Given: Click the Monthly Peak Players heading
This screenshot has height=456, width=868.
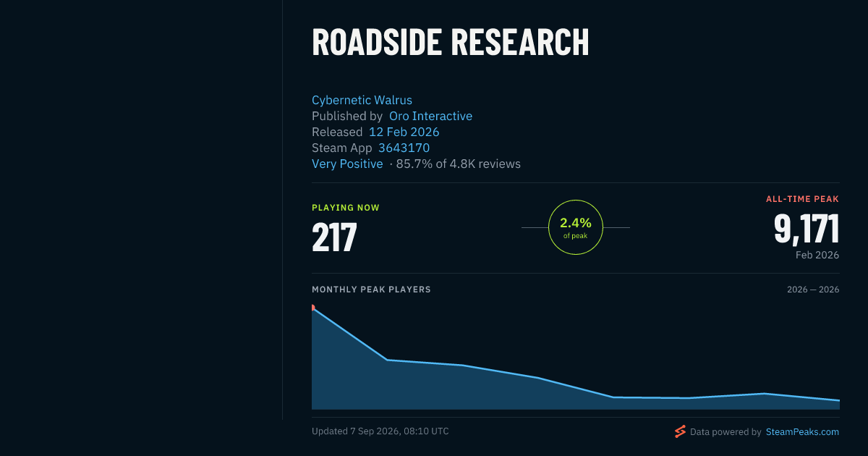Looking at the screenshot, I should pyautogui.click(x=371, y=290).
